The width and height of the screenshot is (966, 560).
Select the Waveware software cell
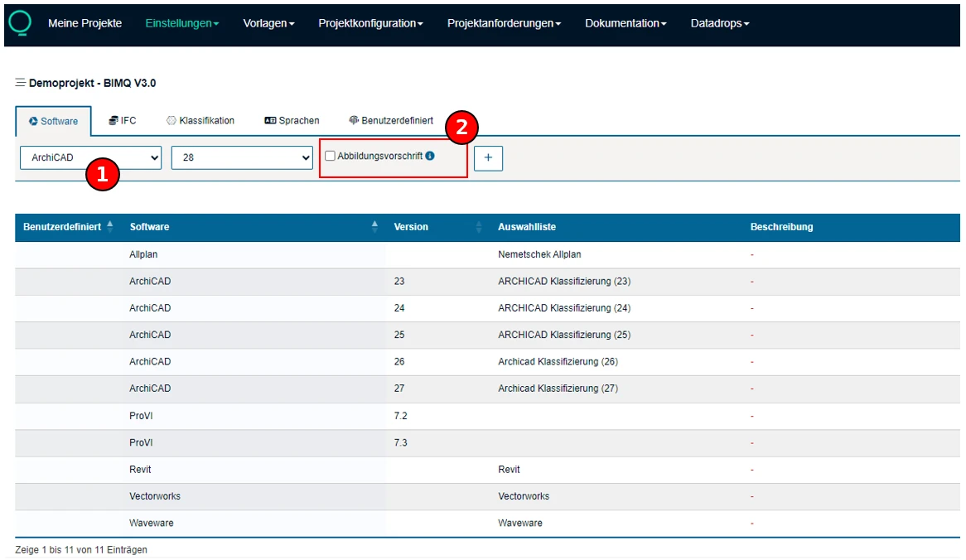(151, 523)
